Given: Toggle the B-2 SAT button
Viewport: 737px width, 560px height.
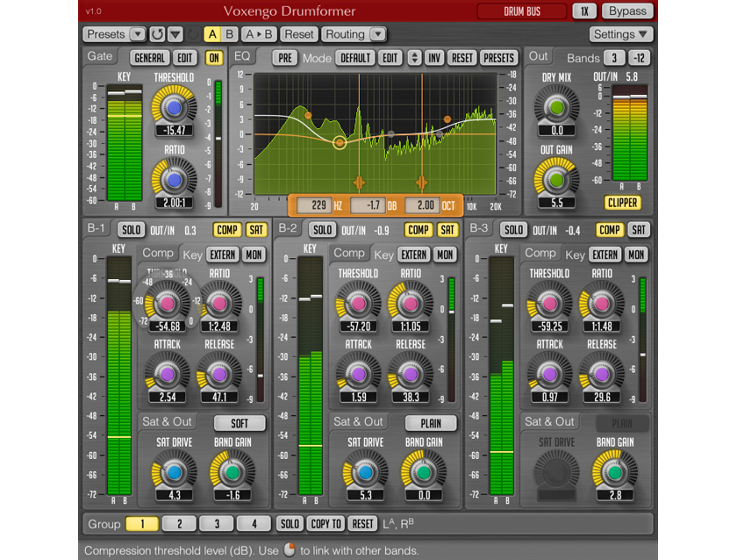Looking at the screenshot, I should click(x=447, y=230).
